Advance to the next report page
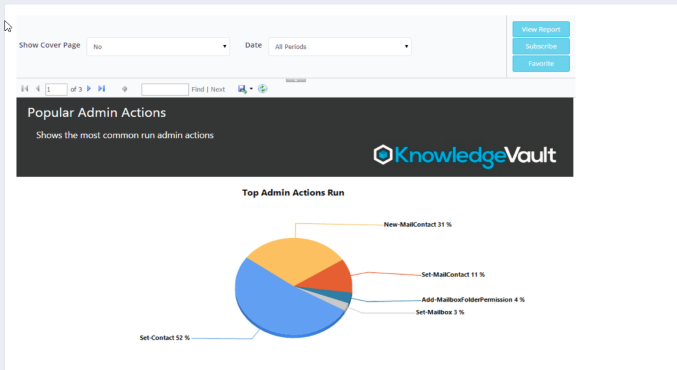This screenshot has height=370, width=677. 89,89
